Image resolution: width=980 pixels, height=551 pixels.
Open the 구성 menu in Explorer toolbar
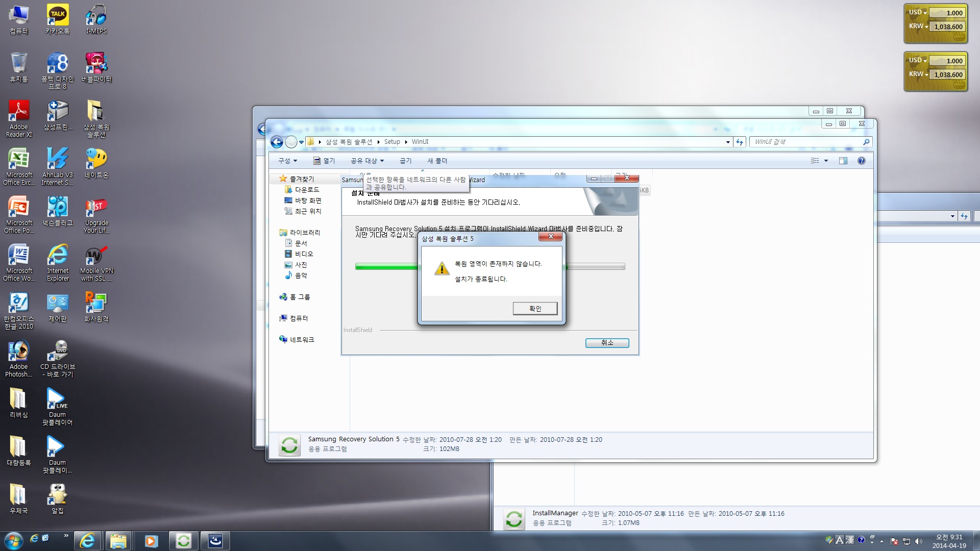click(287, 161)
